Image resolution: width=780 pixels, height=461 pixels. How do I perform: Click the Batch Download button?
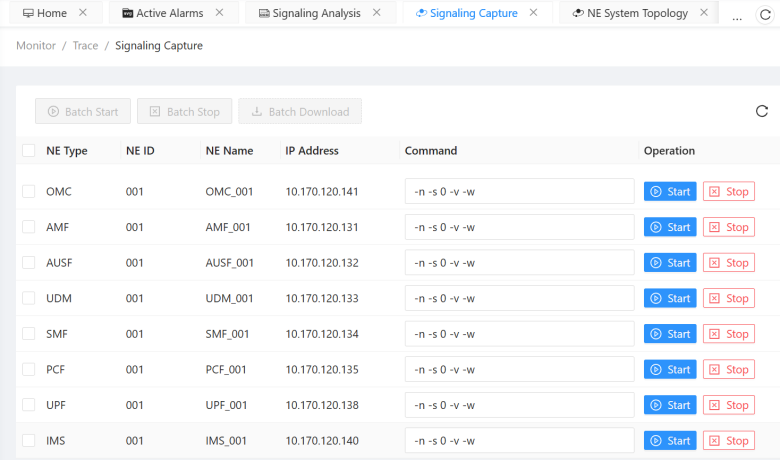click(x=300, y=112)
